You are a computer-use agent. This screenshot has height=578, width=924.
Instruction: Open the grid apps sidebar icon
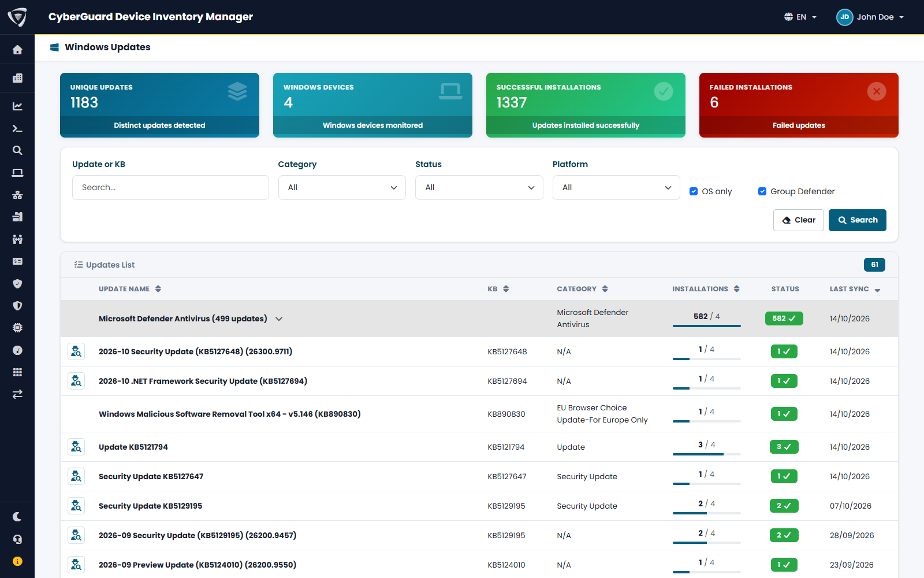click(17, 372)
